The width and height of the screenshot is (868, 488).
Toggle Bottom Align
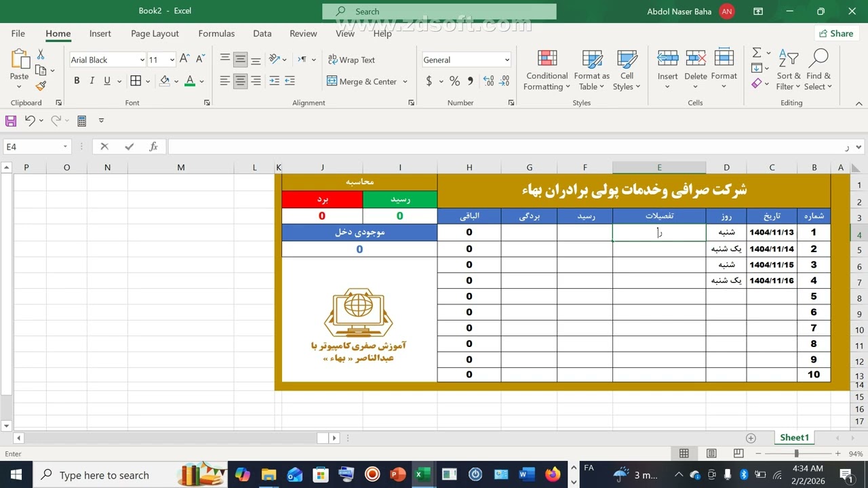[256, 60]
